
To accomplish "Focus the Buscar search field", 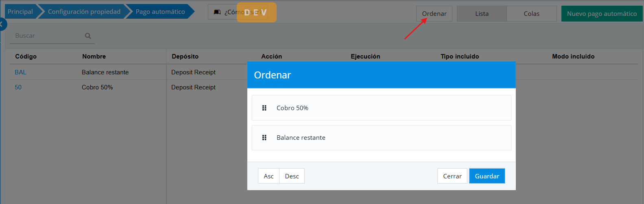I will pyautogui.click(x=47, y=36).
